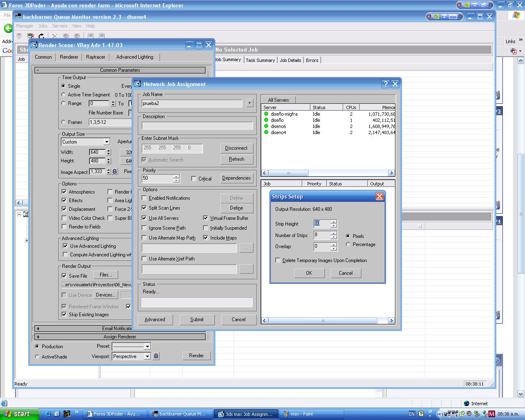Open the Servers menu in backburner
Screen dimensions: 525x420
[59, 26]
